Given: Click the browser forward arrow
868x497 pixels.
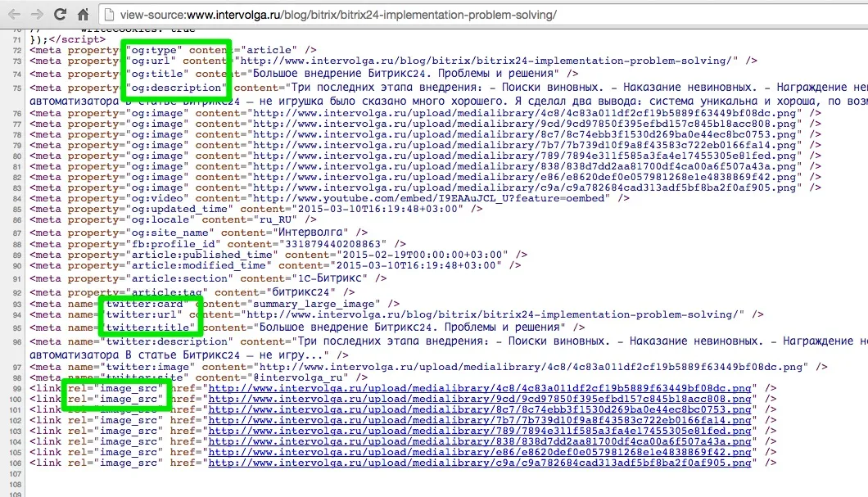Looking at the screenshot, I should pos(37,15).
